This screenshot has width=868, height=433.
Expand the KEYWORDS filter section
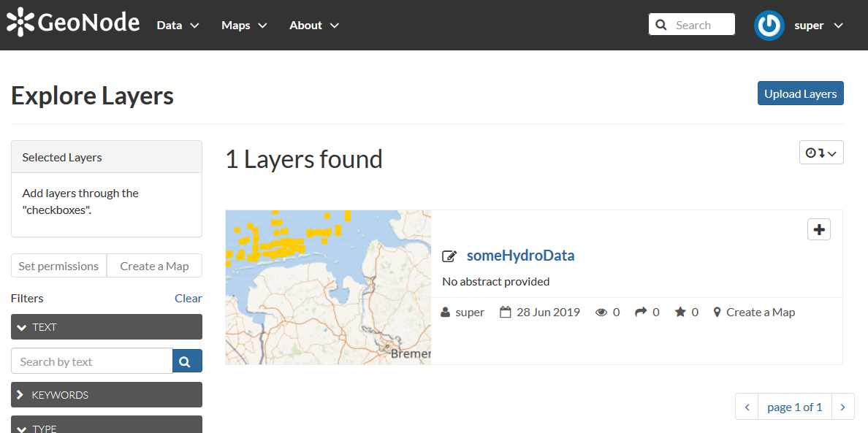pos(106,395)
